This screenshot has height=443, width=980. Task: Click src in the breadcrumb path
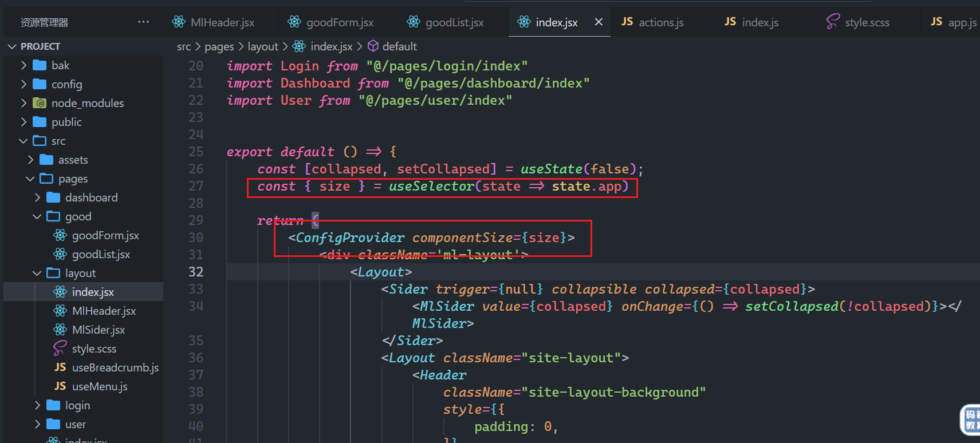pyautogui.click(x=183, y=46)
